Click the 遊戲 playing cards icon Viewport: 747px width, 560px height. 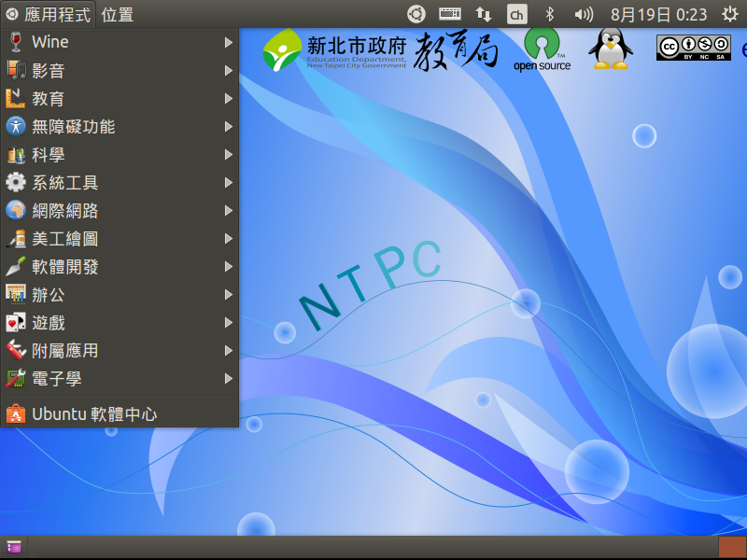click(x=16, y=322)
